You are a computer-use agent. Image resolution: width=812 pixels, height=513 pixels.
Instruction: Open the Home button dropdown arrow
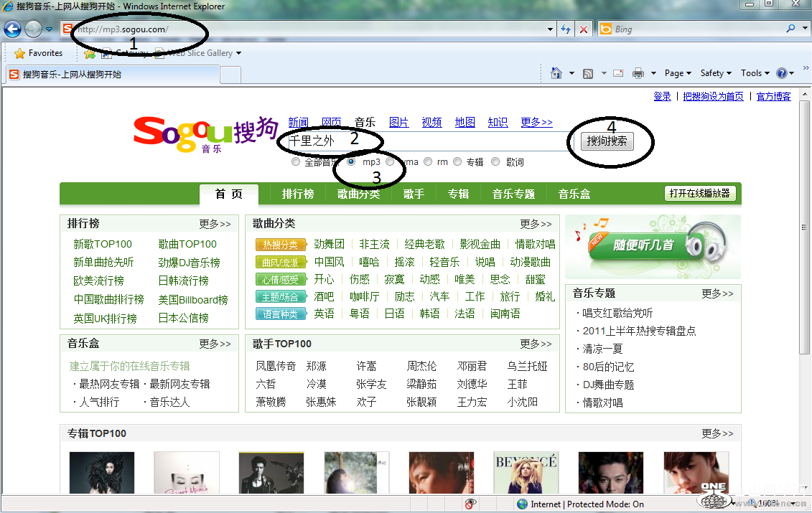pos(571,73)
